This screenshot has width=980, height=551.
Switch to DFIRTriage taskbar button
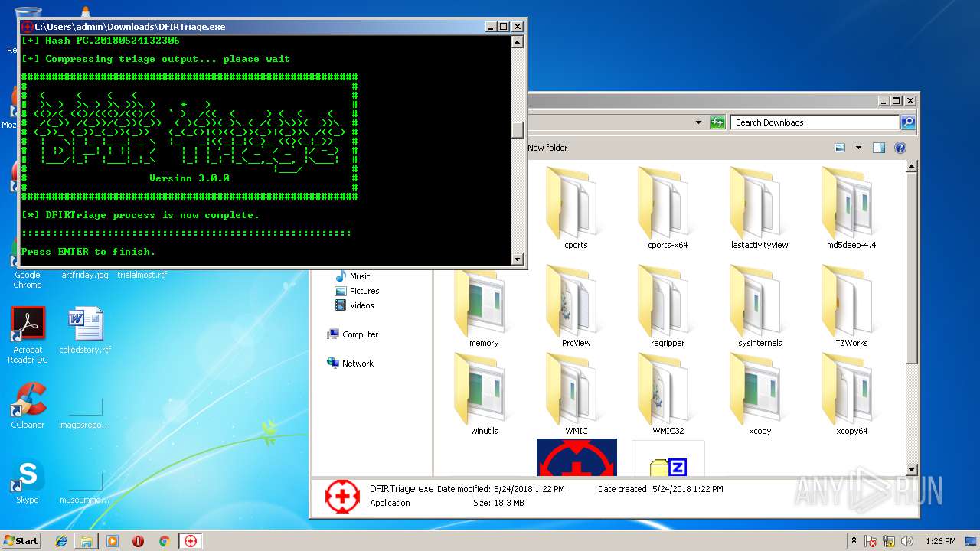tap(191, 541)
